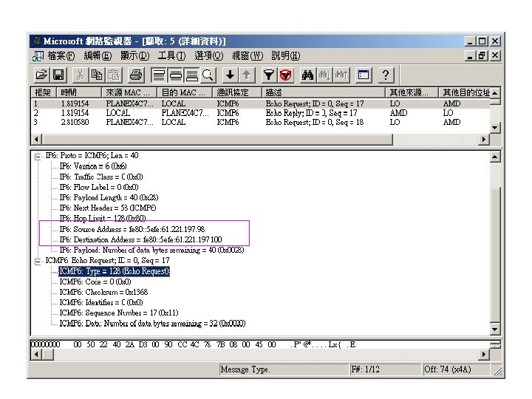This screenshot has height=399, width=532.
Task: Click the 框架 column header
Action: click(x=44, y=92)
